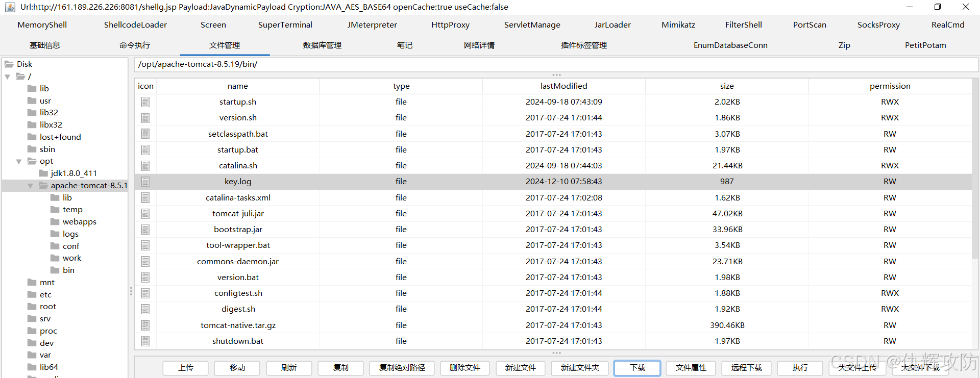Click the 刷新 refresh button
The height and width of the screenshot is (378, 980).
click(289, 368)
